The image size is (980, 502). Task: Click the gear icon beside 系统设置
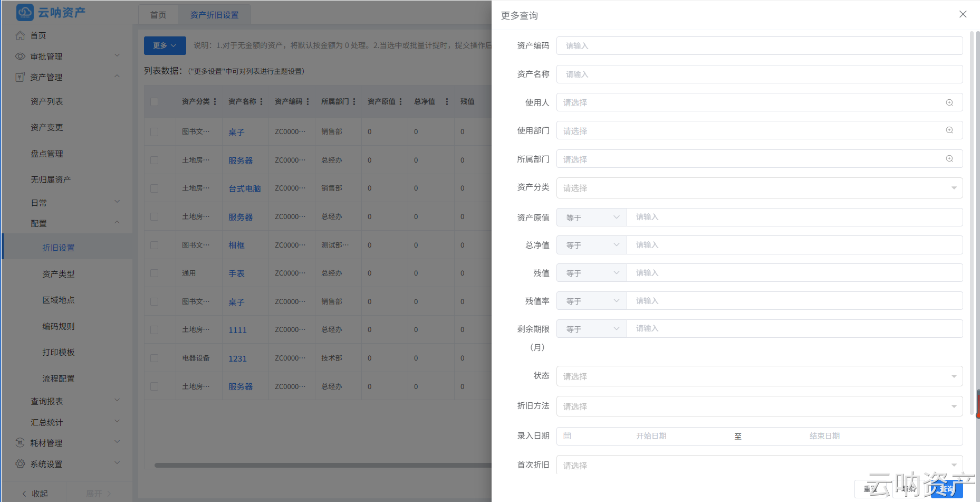(20, 463)
